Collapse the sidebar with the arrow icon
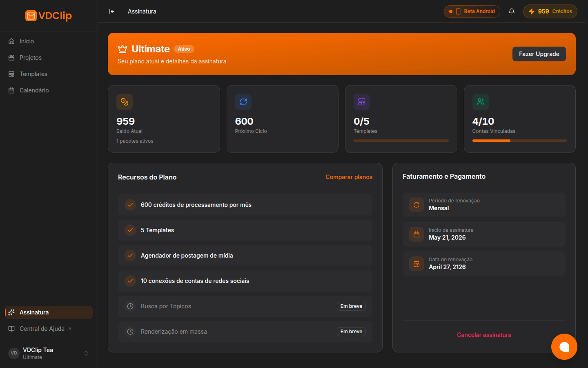588x368 pixels. pos(112,11)
